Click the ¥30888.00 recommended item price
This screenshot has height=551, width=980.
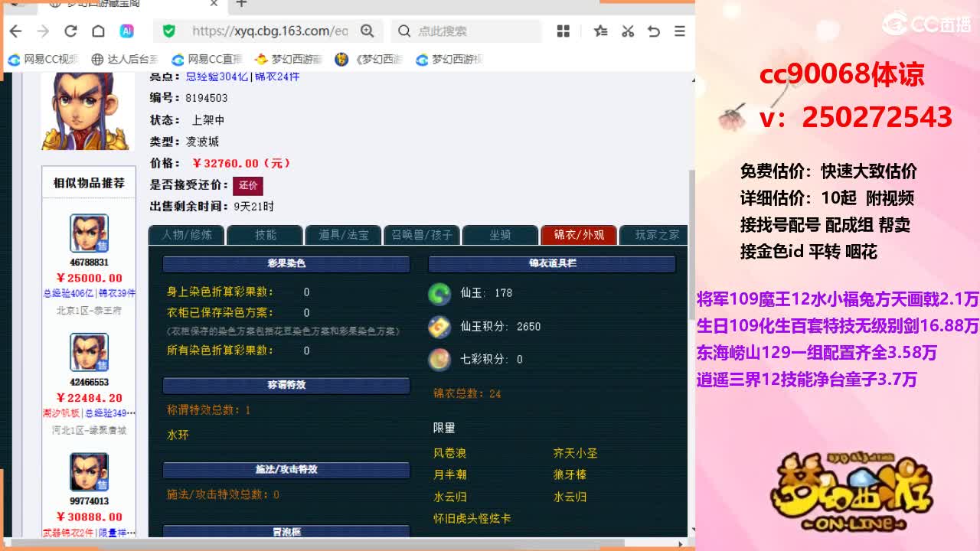point(89,517)
